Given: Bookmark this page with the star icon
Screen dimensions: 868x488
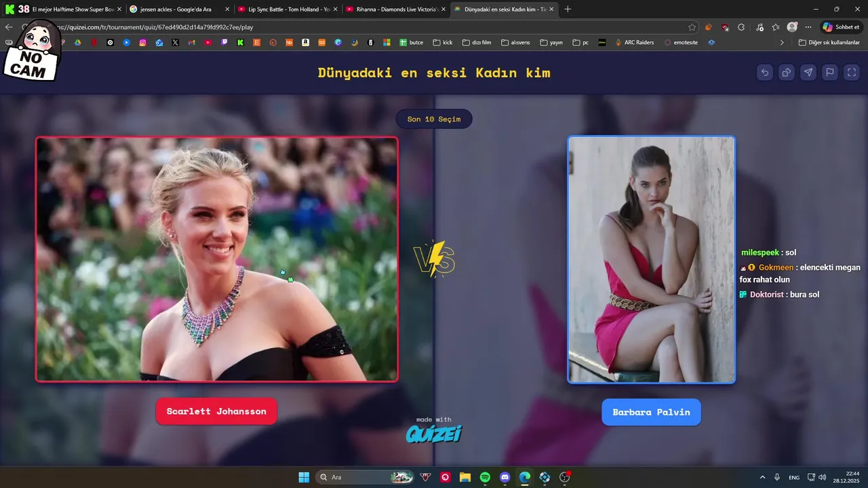Looking at the screenshot, I should click(x=692, y=27).
